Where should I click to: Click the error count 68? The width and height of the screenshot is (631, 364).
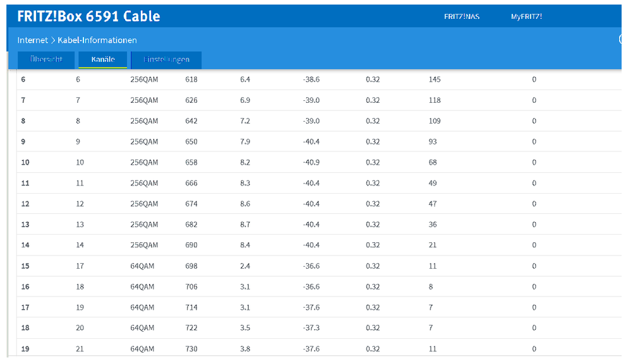point(433,162)
